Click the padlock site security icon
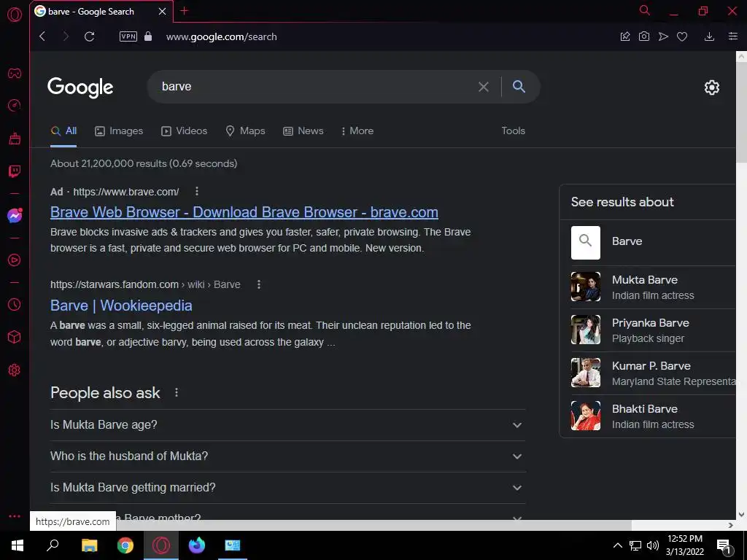The height and width of the screenshot is (560, 747). pyautogui.click(x=148, y=36)
